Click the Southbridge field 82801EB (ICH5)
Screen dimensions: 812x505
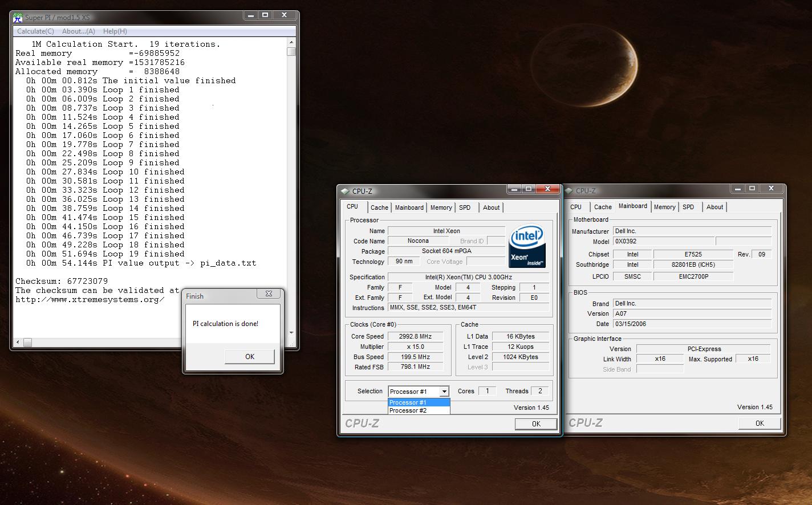click(x=693, y=264)
